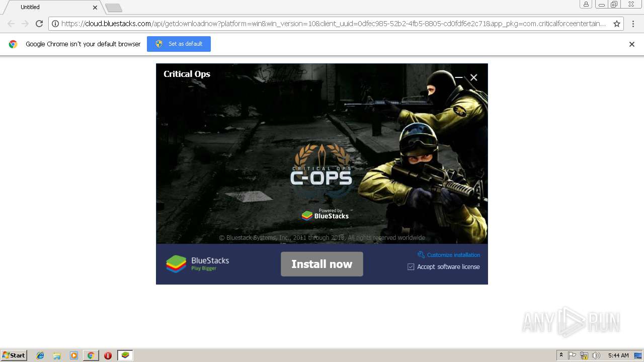Open the network status tray icon
Image resolution: width=644 pixels, height=362 pixels.
pos(584,355)
